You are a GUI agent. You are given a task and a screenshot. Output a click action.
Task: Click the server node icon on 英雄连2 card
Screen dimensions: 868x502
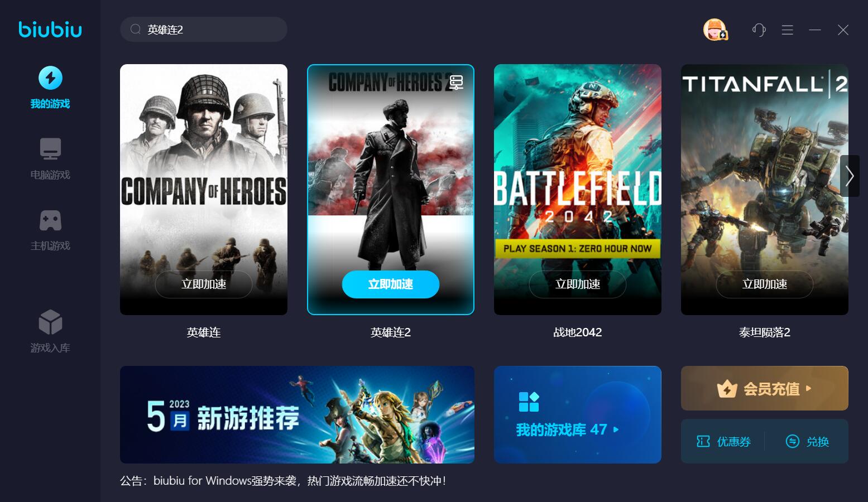click(x=456, y=83)
